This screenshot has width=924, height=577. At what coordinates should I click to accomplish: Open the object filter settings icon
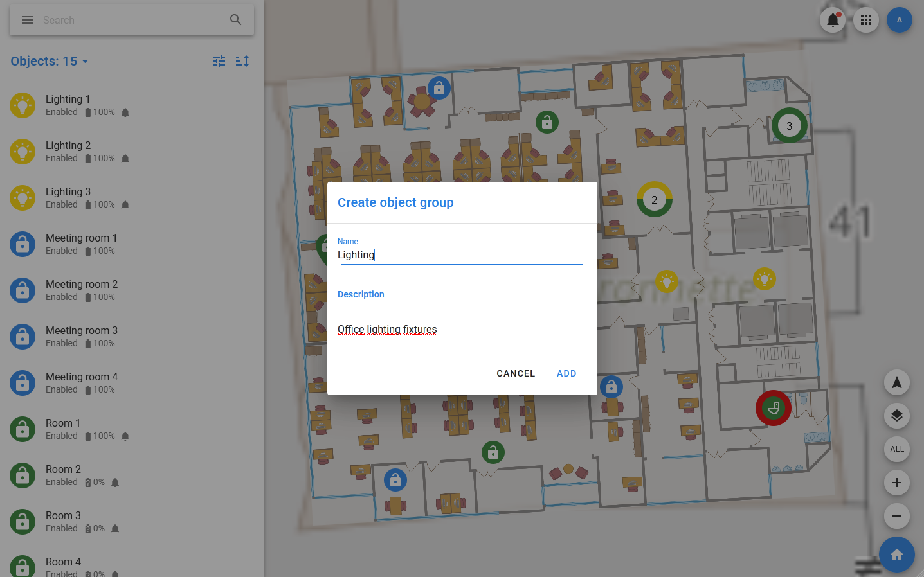tap(219, 61)
